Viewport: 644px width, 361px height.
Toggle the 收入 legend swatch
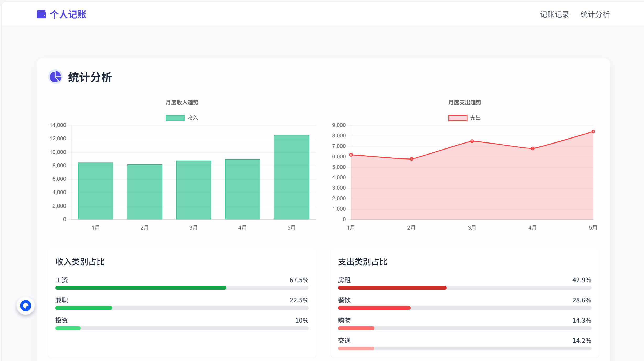[175, 118]
